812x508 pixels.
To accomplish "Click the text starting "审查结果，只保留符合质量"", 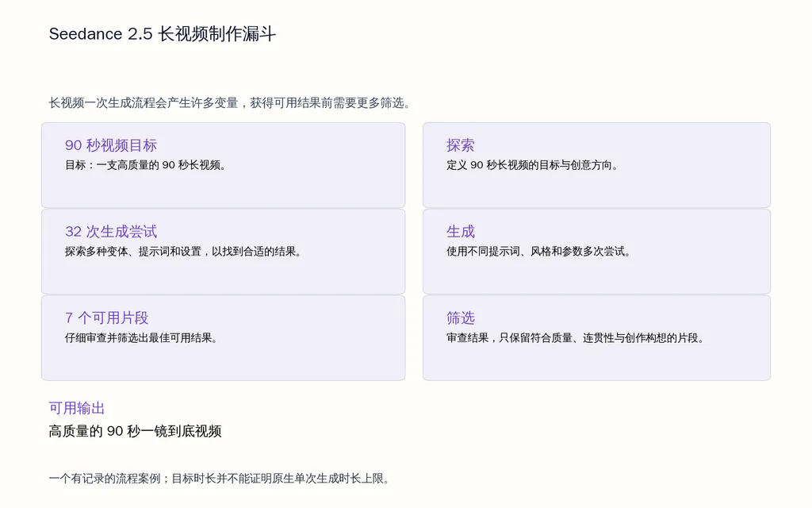I will [x=575, y=338].
